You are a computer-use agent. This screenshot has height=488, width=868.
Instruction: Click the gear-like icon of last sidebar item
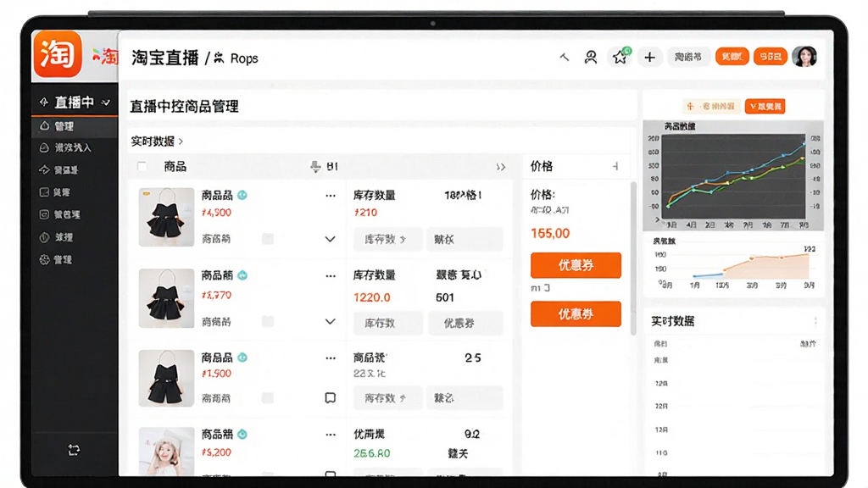[x=44, y=259]
